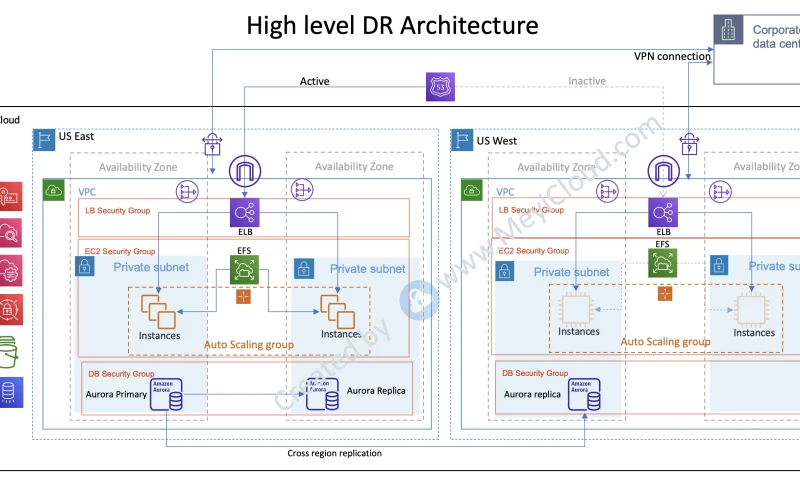Select the green VPC cloud icon in US West
The width and height of the screenshot is (800, 480).
[472, 190]
